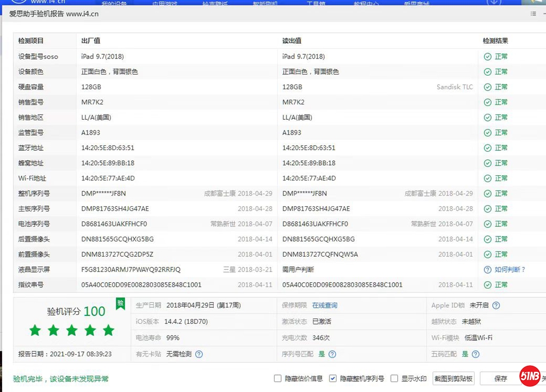Click the 51NB red logo

pyautogui.click(x=530, y=376)
